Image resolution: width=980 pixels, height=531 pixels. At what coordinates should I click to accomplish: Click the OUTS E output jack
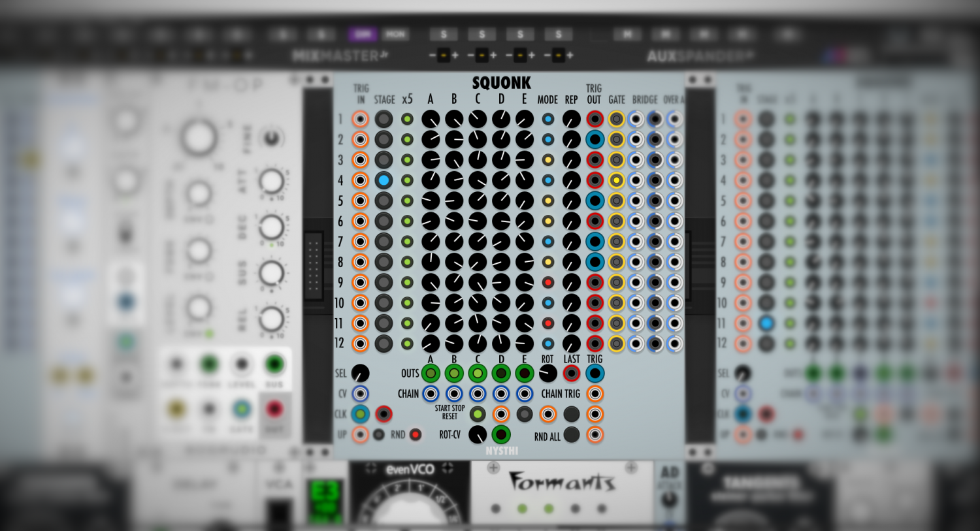(525, 374)
